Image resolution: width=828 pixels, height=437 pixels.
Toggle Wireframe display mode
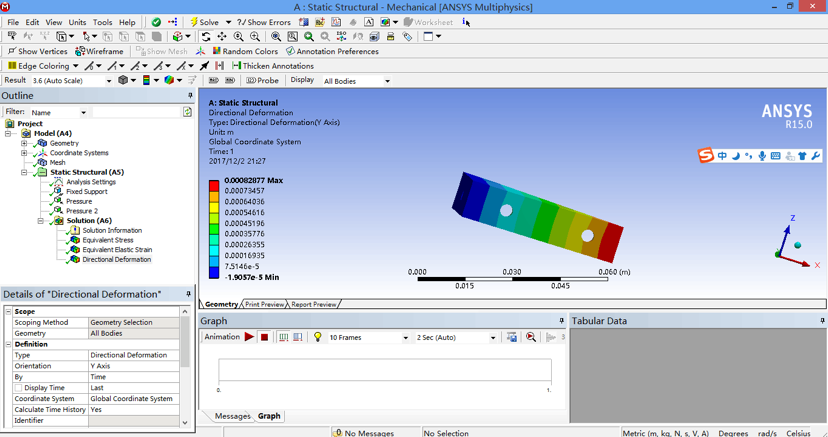point(99,51)
